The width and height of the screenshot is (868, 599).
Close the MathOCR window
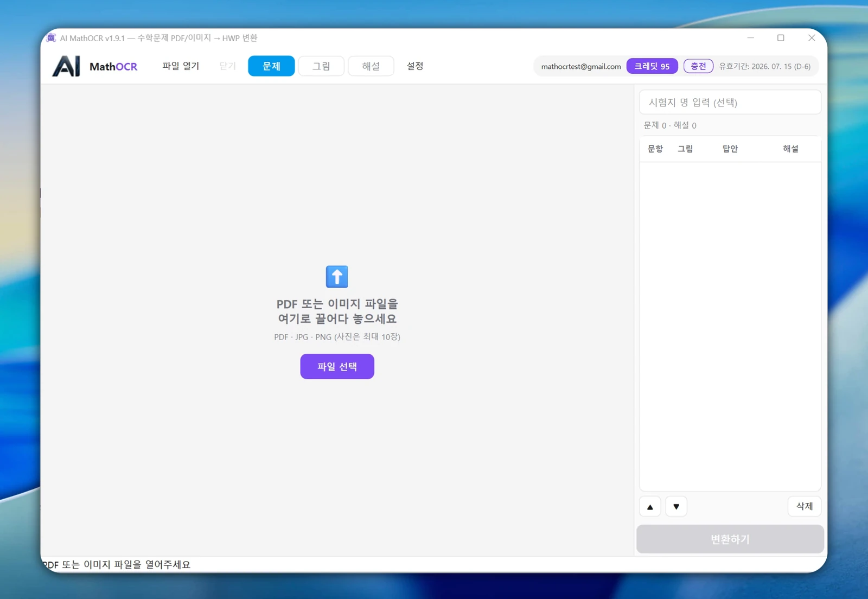pos(812,38)
